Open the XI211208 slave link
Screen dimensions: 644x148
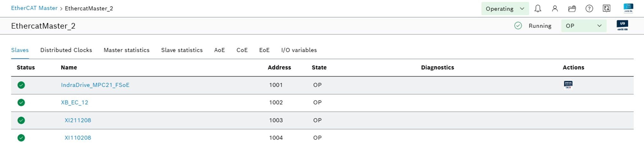tap(78, 120)
